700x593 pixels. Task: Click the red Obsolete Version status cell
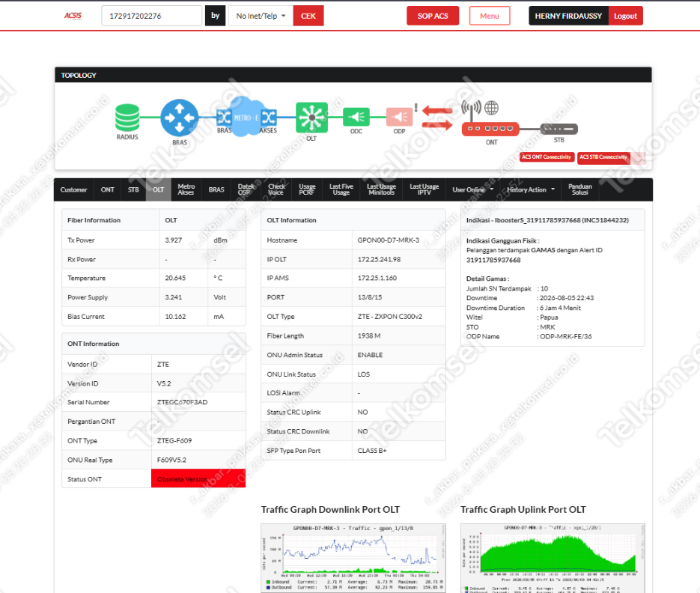[x=198, y=478]
